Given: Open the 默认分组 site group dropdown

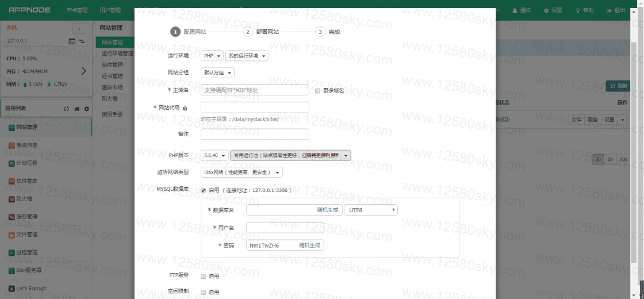Looking at the screenshot, I should point(218,72).
